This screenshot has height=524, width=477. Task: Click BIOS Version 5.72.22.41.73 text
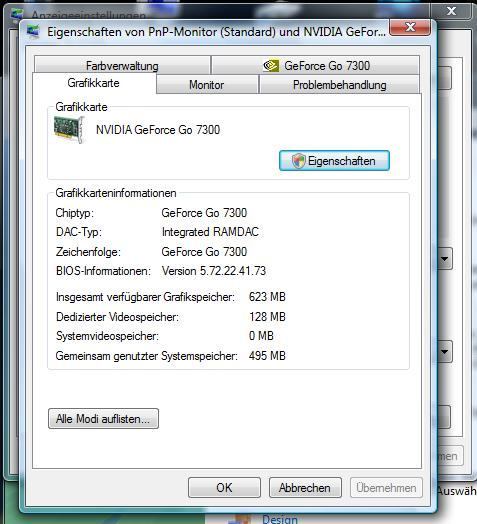tap(214, 271)
